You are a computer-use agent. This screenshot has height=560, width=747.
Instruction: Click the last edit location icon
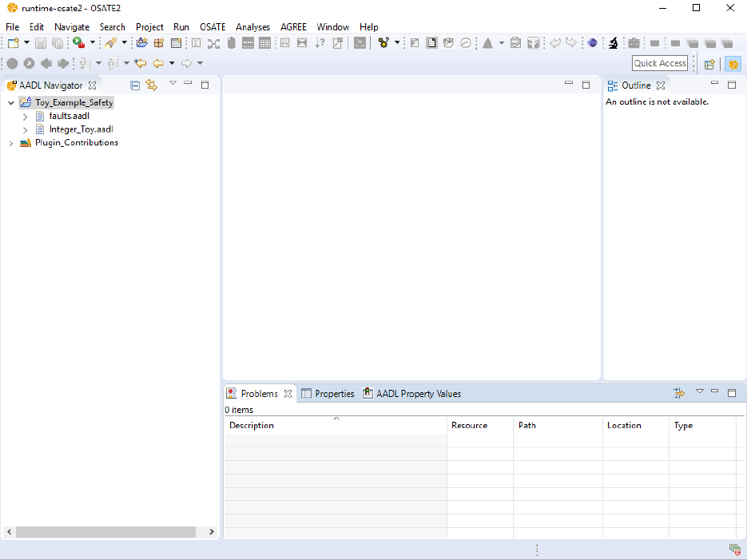[141, 63]
